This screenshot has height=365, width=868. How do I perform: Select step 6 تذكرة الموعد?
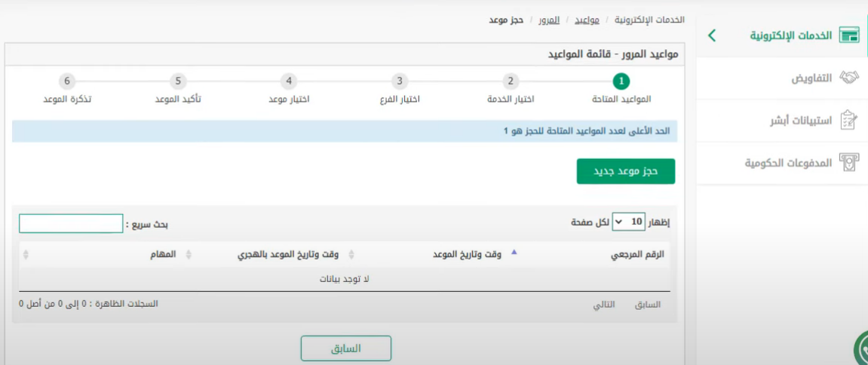(67, 89)
